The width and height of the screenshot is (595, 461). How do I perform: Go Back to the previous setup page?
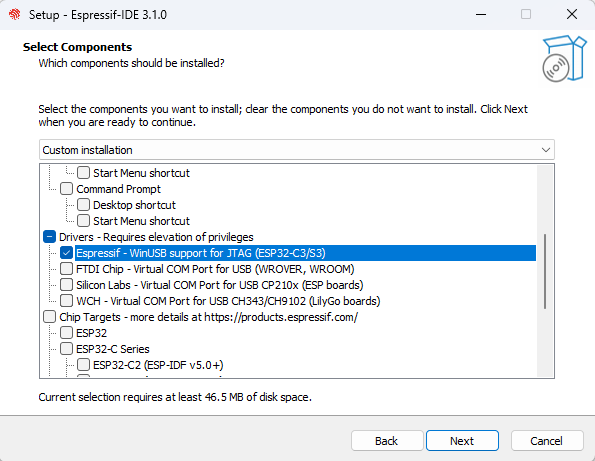click(x=387, y=441)
